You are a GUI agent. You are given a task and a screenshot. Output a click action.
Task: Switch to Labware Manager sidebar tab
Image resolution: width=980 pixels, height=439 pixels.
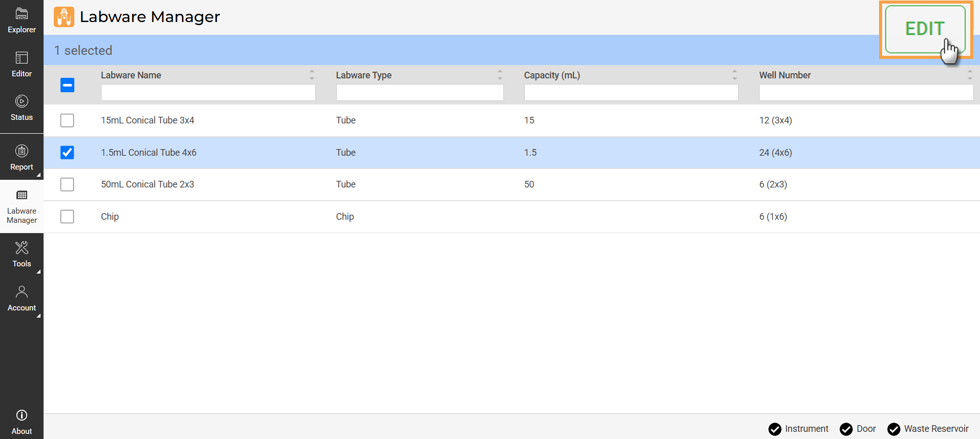tap(22, 206)
